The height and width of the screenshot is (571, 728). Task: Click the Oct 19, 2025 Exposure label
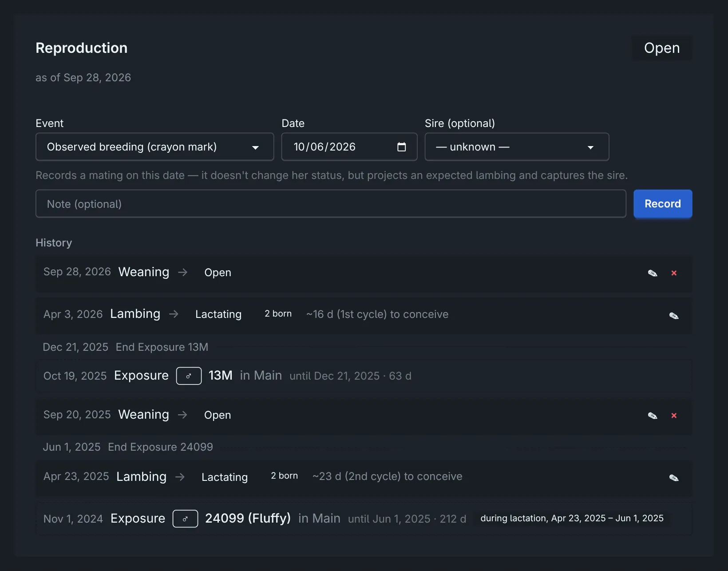141,376
